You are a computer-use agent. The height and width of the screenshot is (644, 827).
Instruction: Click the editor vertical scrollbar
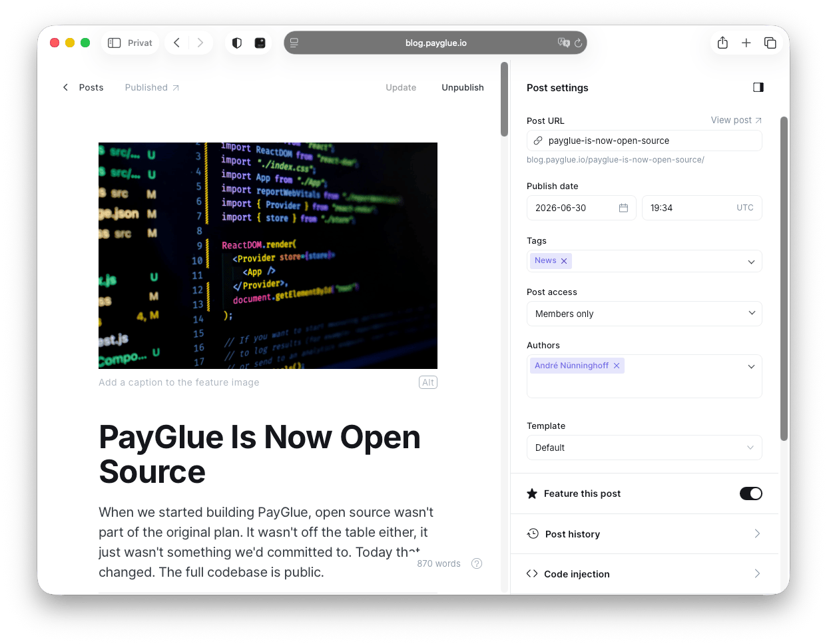click(504, 99)
